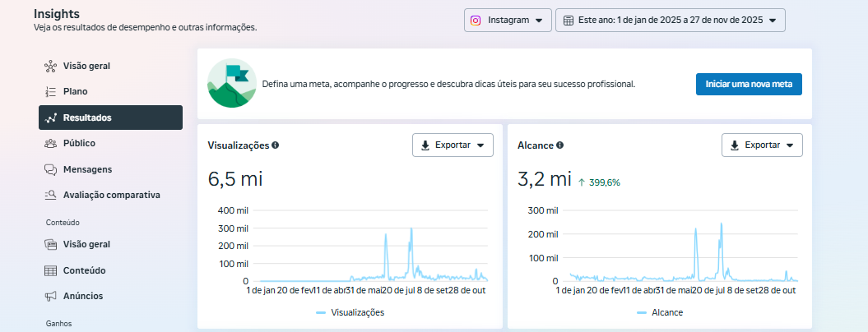Toggle the Alcance legend series
Viewport: 868px width, 332px height.
coord(659,312)
